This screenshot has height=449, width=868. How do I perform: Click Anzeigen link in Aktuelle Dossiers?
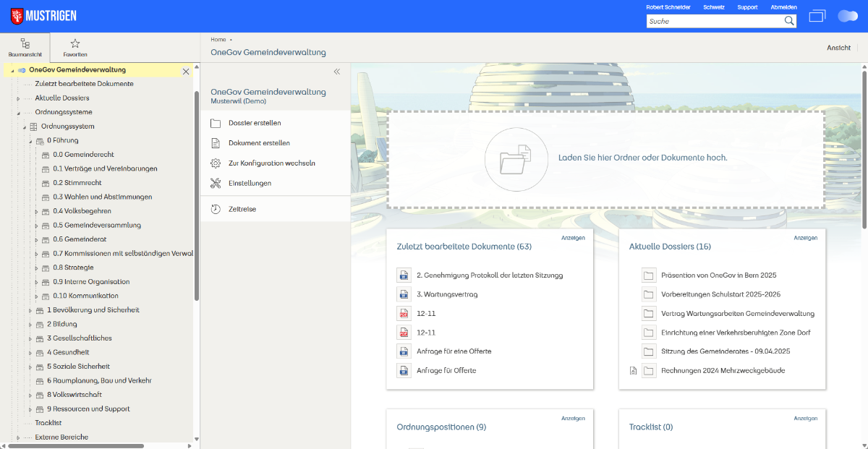[x=805, y=238]
